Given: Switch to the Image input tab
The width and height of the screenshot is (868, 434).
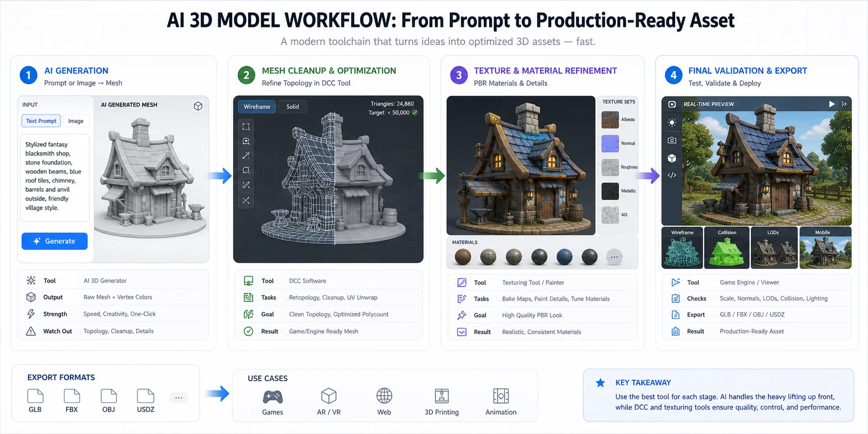Looking at the screenshot, I should click(75, 121).
